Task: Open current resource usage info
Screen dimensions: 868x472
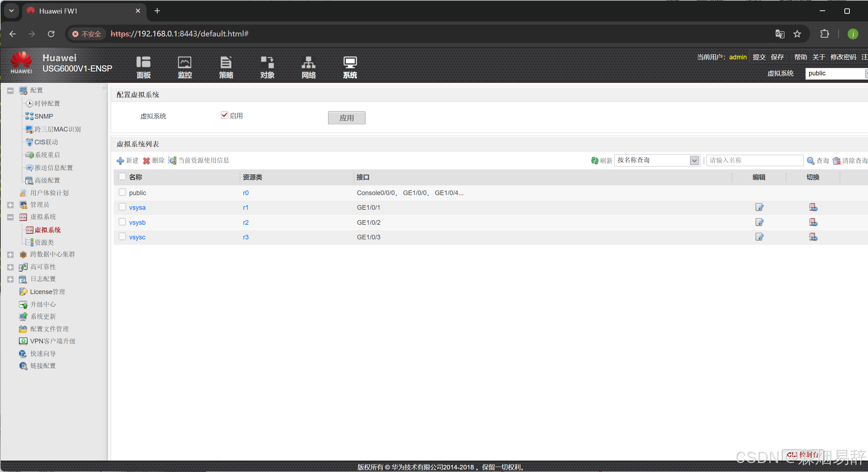Action: click(173, 161)
